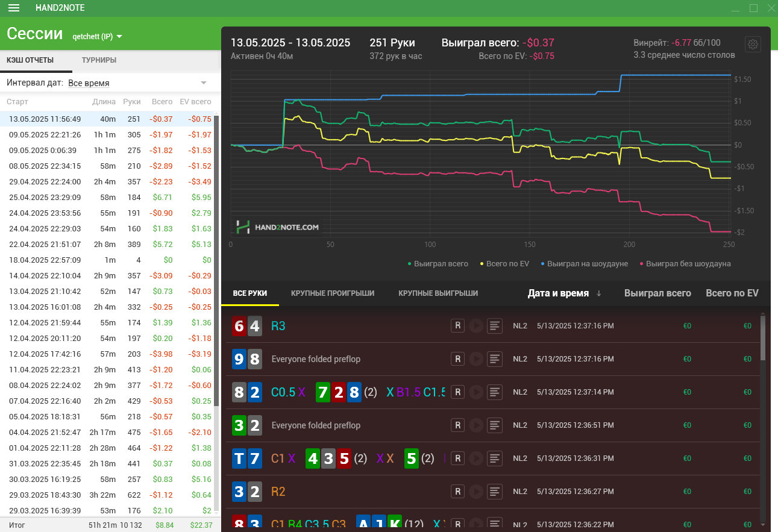Screen dimensions: 778x532
Task: Select session 01.04.2025 22:11:28
Action: tap(107, 448)
